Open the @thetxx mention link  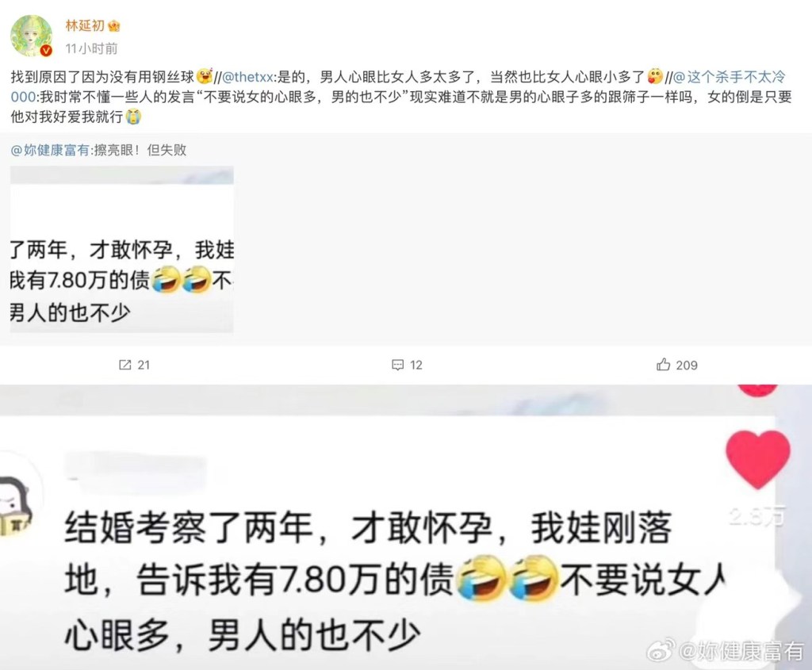pos(247,77)
